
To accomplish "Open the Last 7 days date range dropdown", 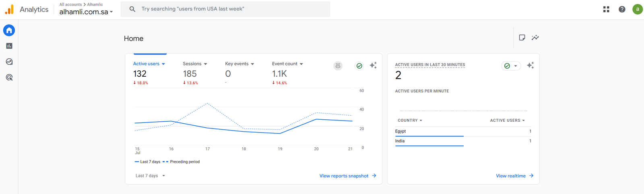I will (151, 176).
